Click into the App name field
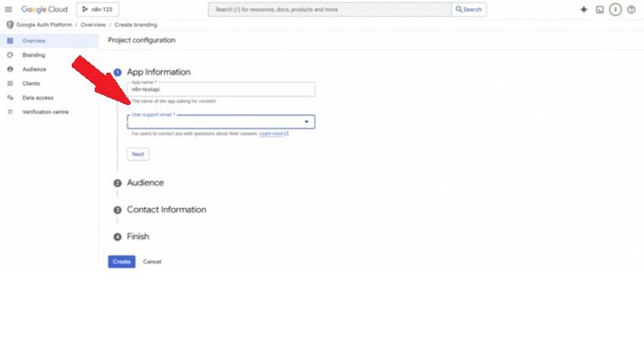The image size is (644, 338). click(221, 89)
